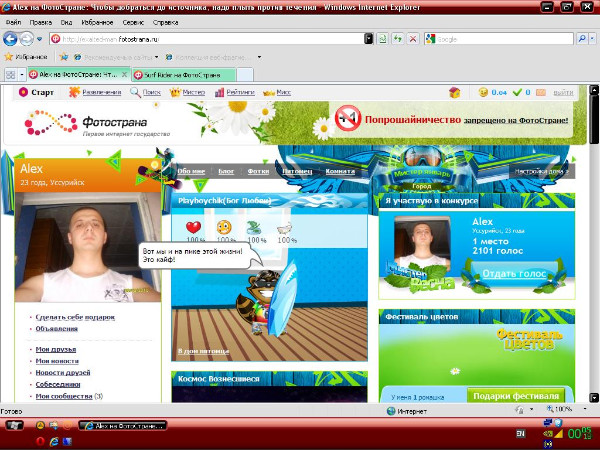Open the Мои сообщества link
This screenshot has height=450, width=600.
(x=64, y=396)
